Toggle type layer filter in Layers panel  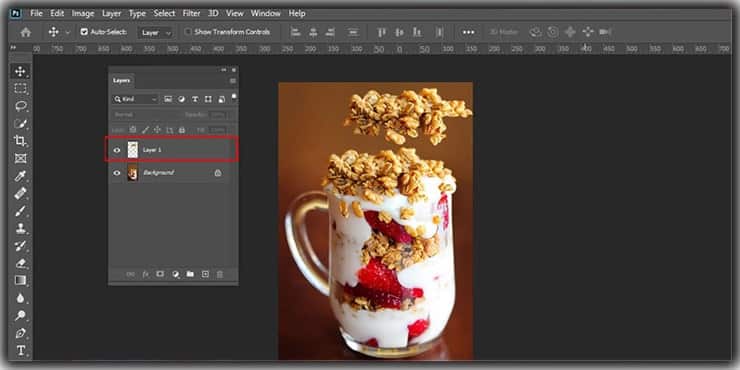(194, 99)
